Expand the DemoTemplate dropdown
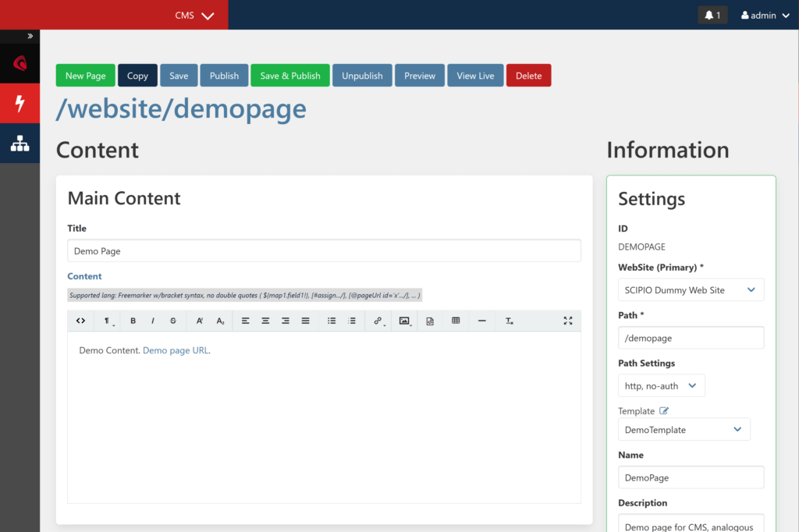Viewport: 799px width, 532px height. point(684,429)
